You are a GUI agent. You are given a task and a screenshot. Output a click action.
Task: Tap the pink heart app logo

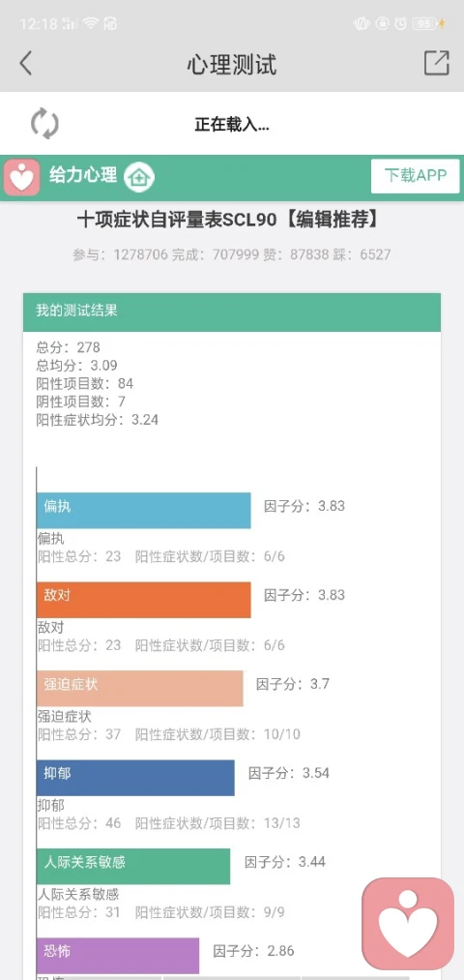tap(22, 177)
